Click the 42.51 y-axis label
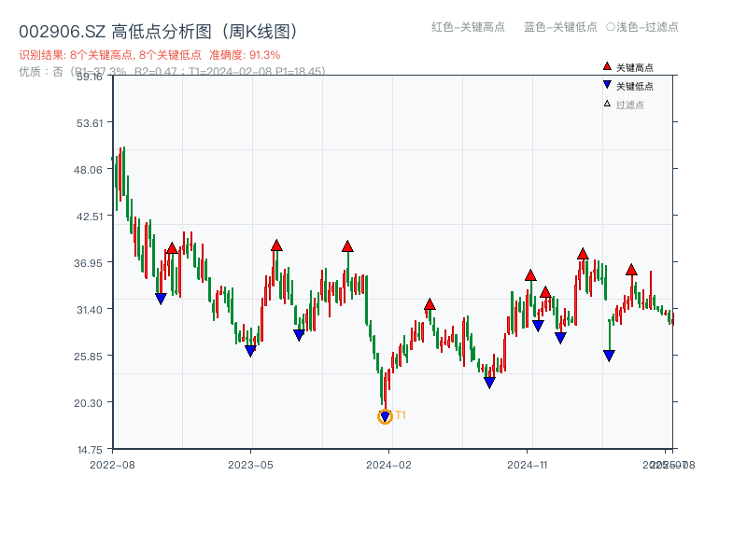The image size is (747, 560). [x=90, y=217]
